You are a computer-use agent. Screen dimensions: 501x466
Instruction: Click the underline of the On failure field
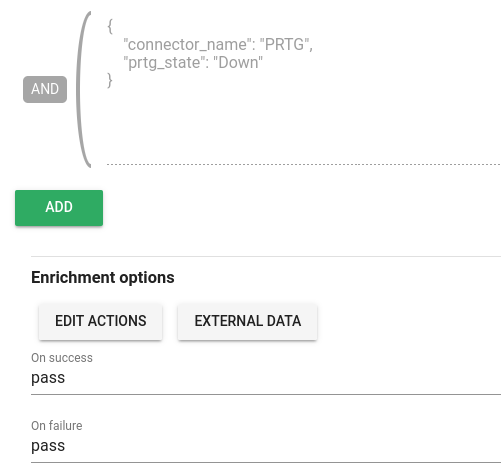(x=266, y=462)
